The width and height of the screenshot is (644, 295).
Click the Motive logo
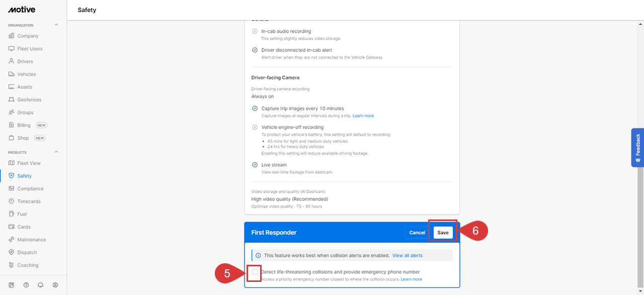[x=21, y=10]
